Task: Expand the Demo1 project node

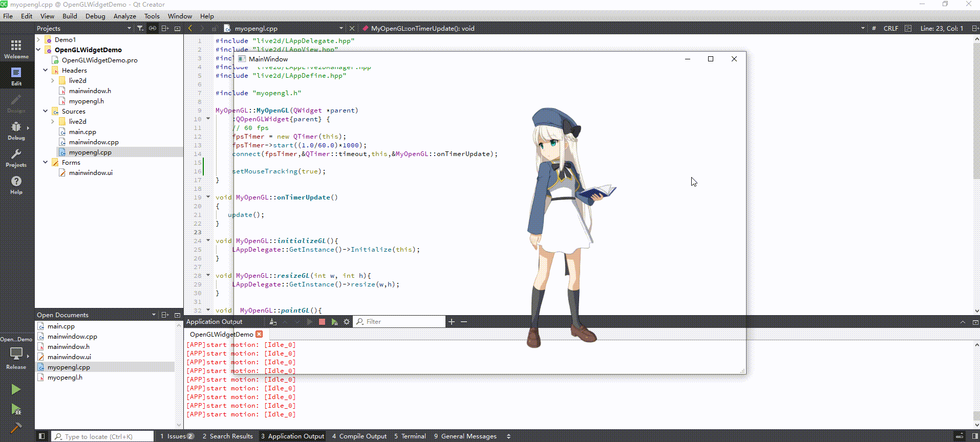Action: [38, 39]
